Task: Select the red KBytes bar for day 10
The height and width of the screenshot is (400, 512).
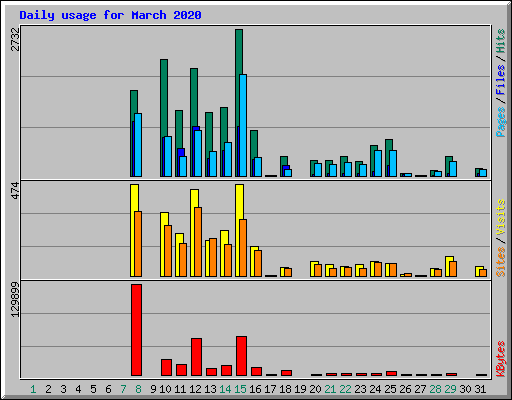Action: click(166, 367)
